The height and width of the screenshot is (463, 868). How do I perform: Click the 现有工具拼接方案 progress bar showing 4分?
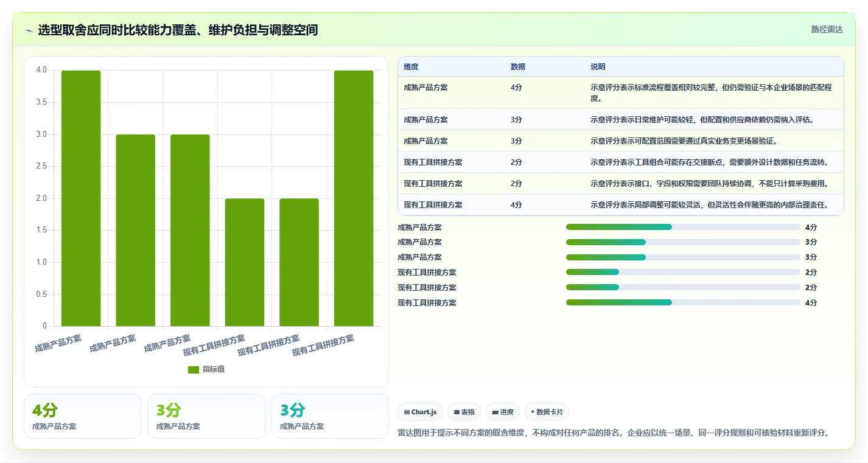683,302
